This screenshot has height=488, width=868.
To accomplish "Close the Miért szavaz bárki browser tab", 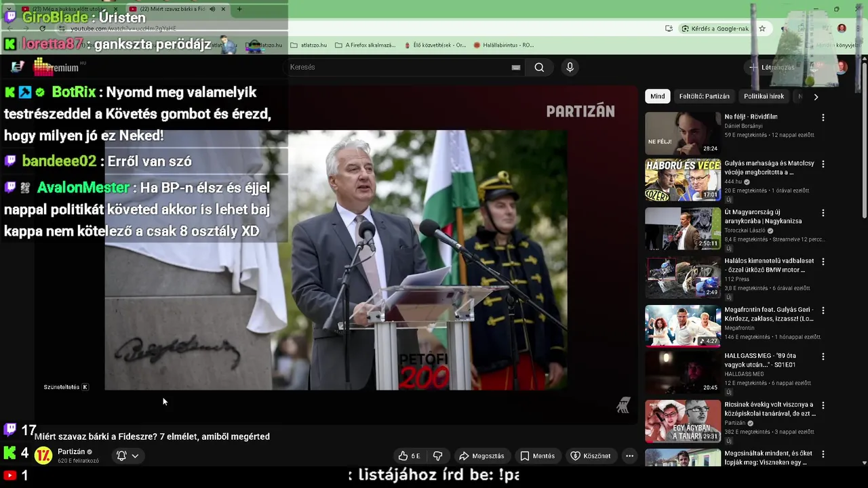I will 223,9.
